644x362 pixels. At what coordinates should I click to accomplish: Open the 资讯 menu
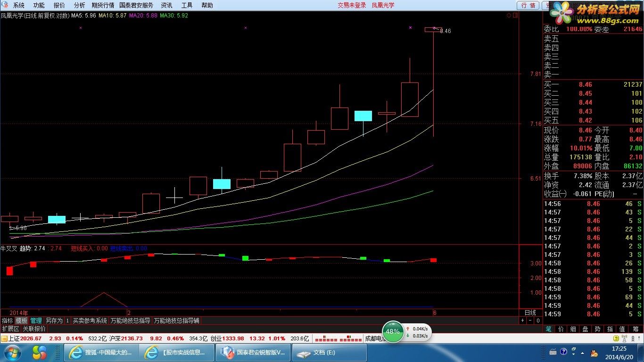pyautogui.click(x=166, y=5)
